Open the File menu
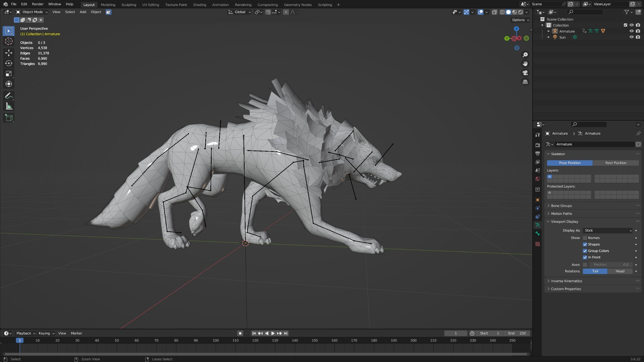This screenshot has height=362, width=644. point(14,4)
